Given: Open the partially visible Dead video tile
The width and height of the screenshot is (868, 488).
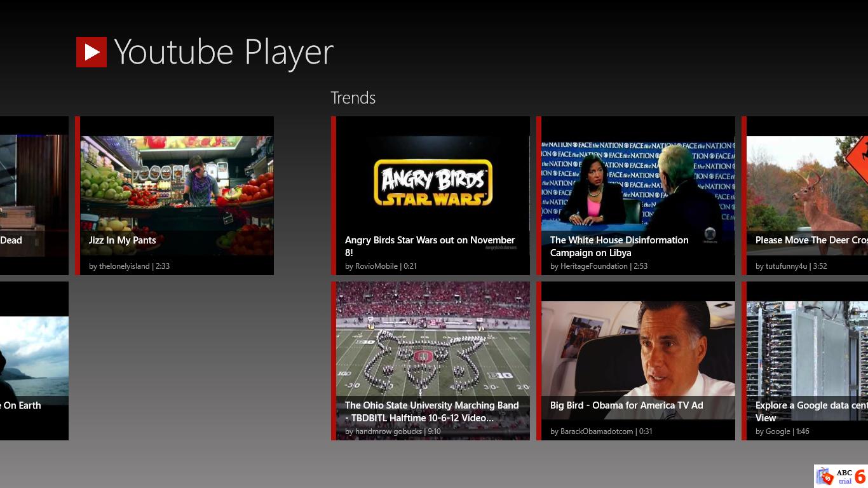Looking at the screenshot, I should (x=34, y=196).
